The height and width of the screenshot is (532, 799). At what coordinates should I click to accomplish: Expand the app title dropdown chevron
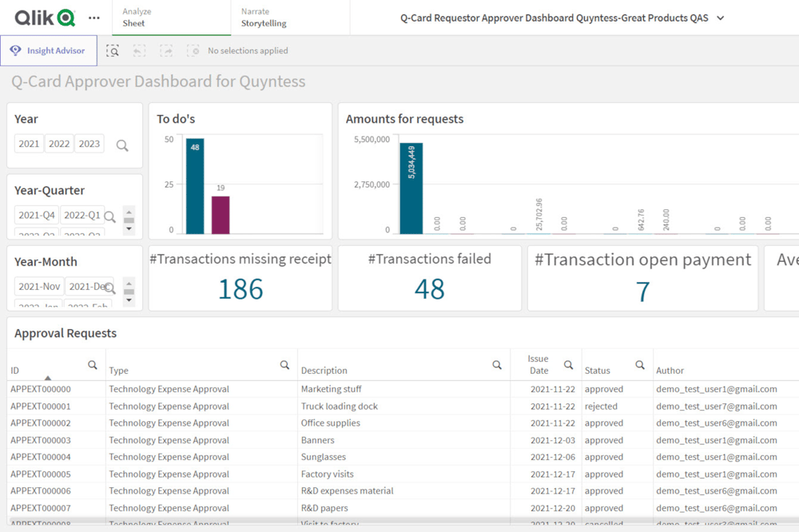(721, 18)
